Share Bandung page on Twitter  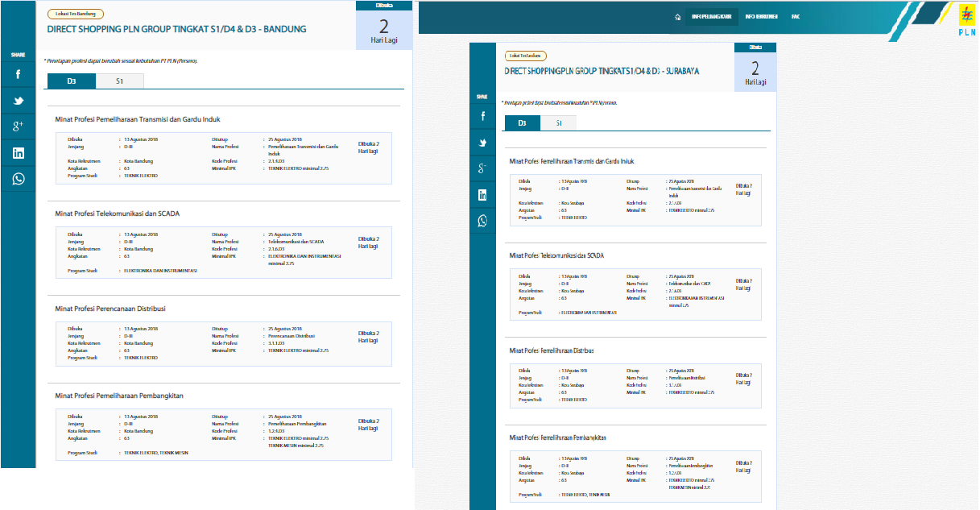click(x=18, y=101)
